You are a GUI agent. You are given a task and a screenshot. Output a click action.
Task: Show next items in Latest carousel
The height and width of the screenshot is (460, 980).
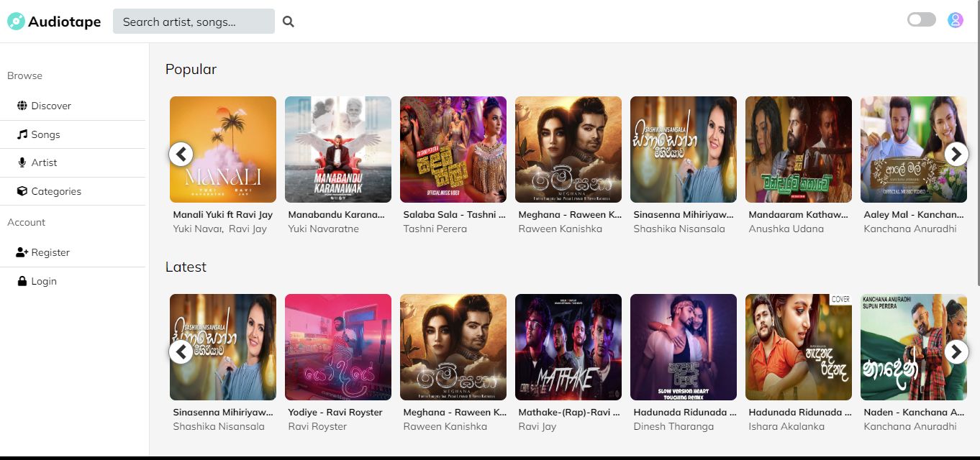pos(956,351)
